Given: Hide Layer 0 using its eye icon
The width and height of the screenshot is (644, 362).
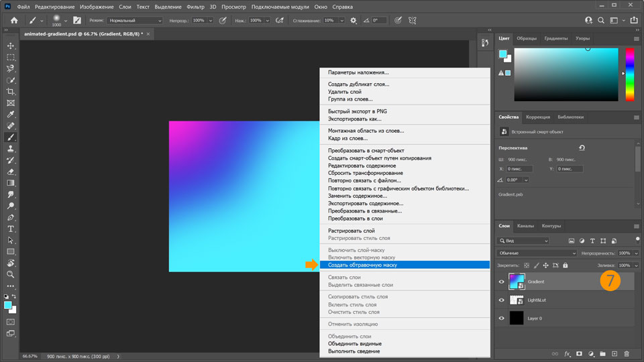Looking at the screenshot, I should coord(501,318).
